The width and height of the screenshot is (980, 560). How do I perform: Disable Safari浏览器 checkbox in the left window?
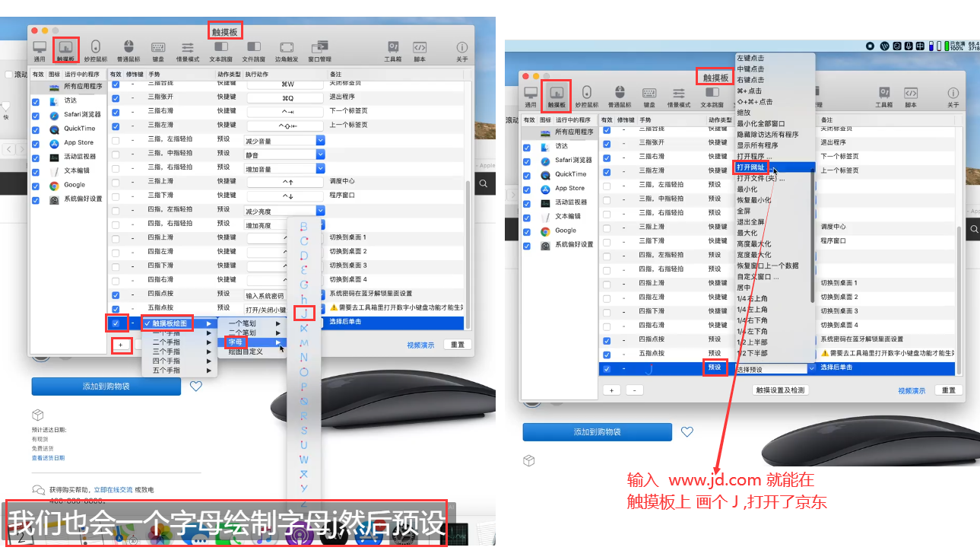coord(36,116)
